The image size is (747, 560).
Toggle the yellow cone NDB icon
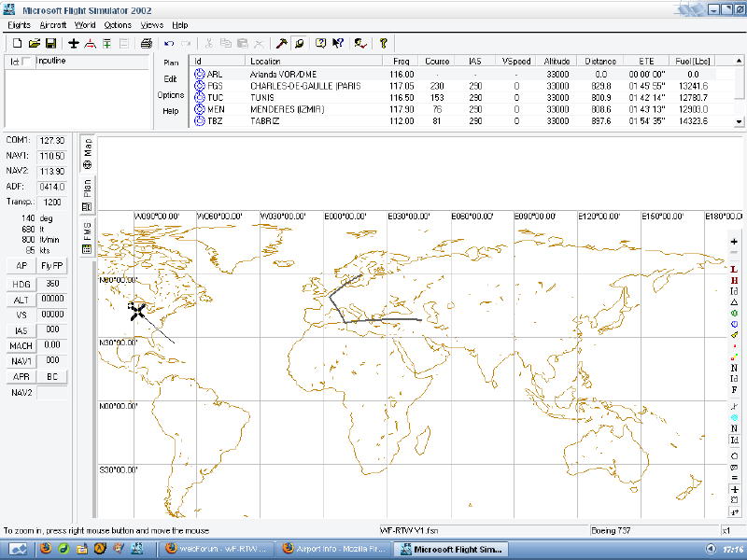pos(734,335)
